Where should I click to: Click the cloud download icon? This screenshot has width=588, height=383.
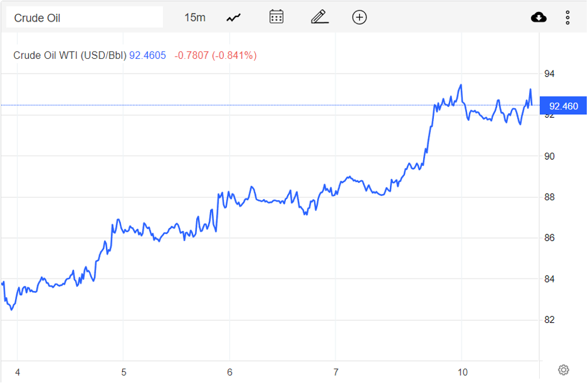pos(539,17)
